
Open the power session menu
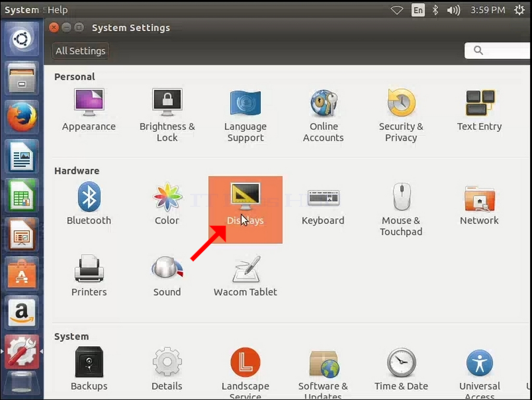[520, 10]
